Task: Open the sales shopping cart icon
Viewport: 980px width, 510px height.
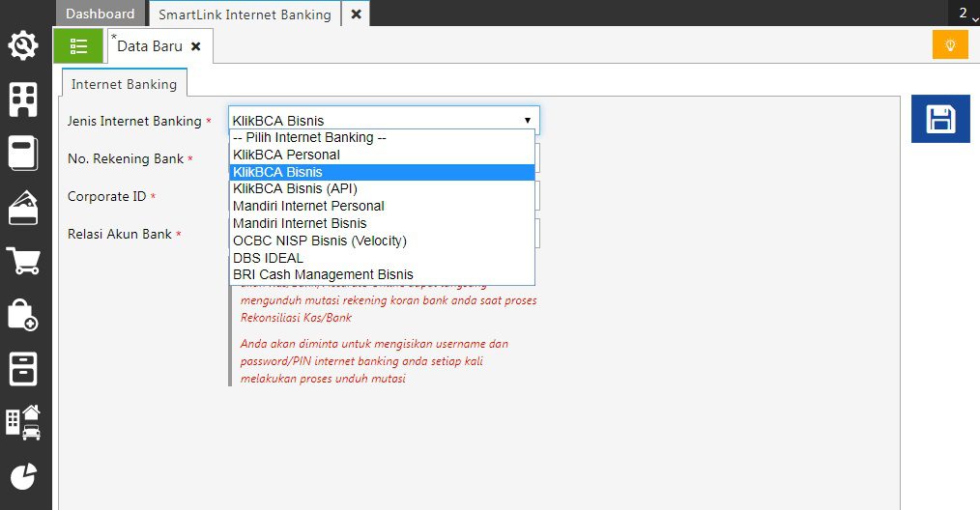Action: coord(23,261)
